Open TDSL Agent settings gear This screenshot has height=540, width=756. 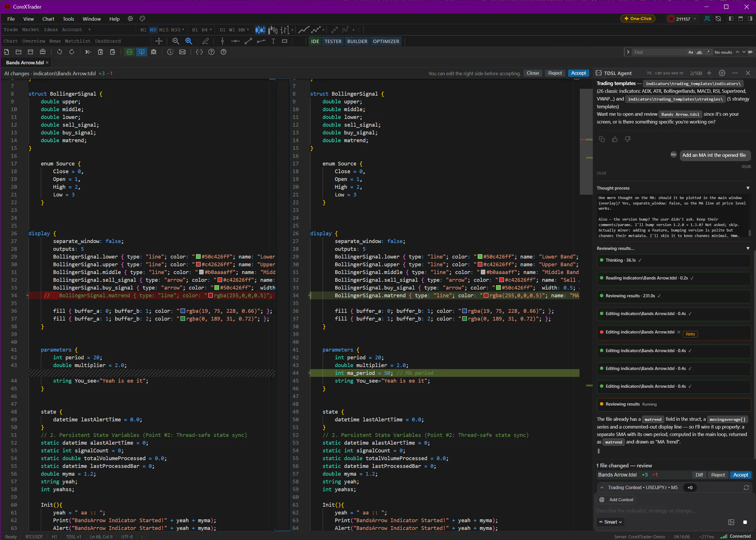coord(722,73)
